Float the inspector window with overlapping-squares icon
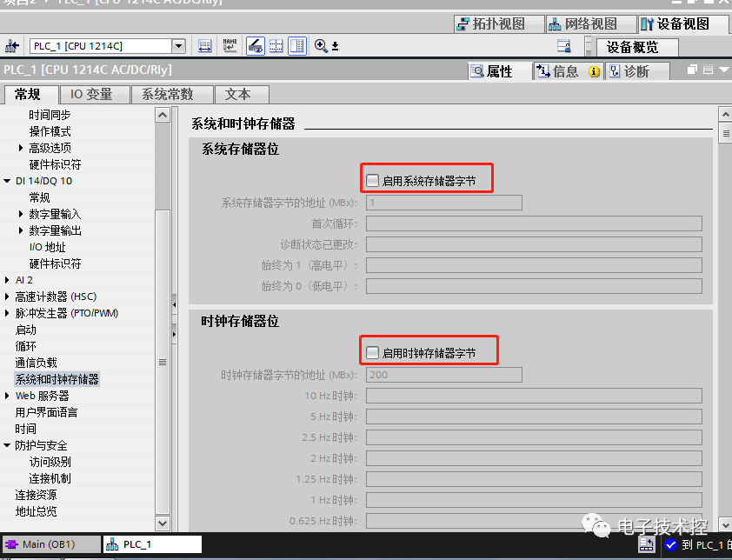Image resolution: width=732 pixels, height=560 pixels. [692, 70]
